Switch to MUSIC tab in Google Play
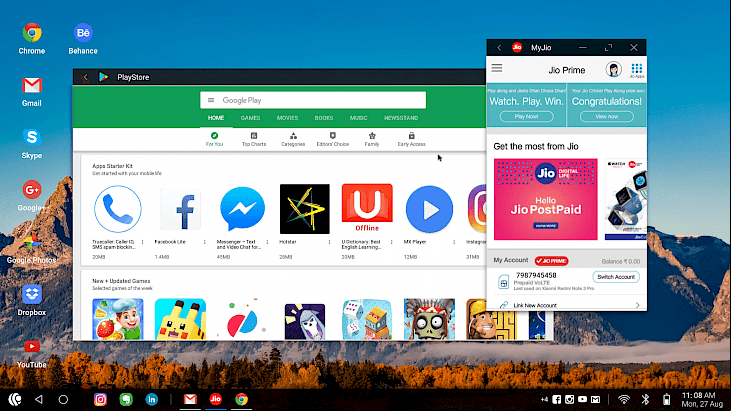The width and height of the screenshot is (731, 411). tap(359, 118)
